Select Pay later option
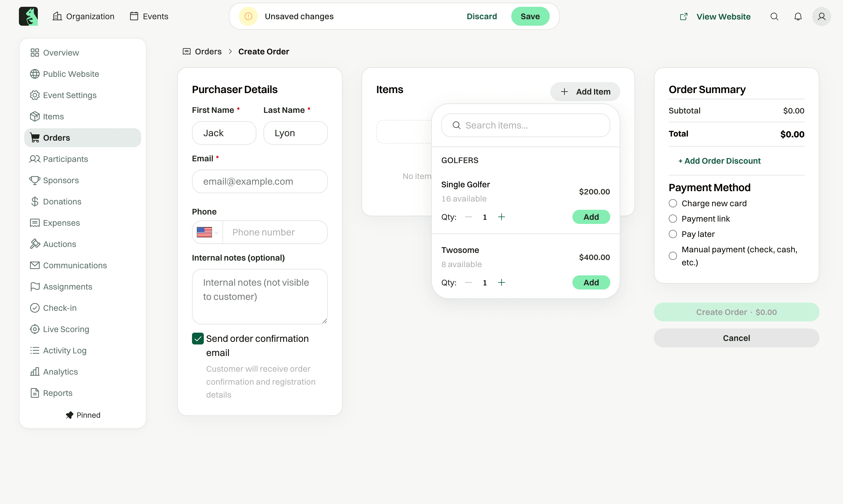Viewport: 843px width, 504px height. pyautogui.click(x=673, y=234)
